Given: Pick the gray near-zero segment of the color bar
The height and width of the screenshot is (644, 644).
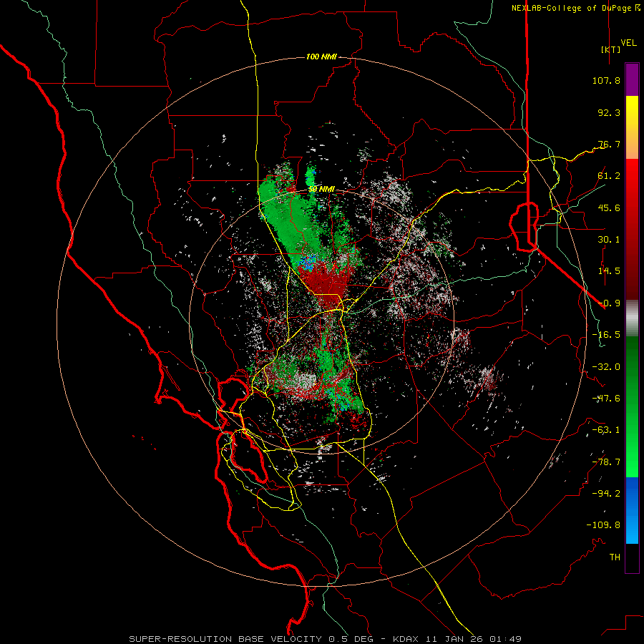Looking at the screenshot, I should [x=632, y=318].
